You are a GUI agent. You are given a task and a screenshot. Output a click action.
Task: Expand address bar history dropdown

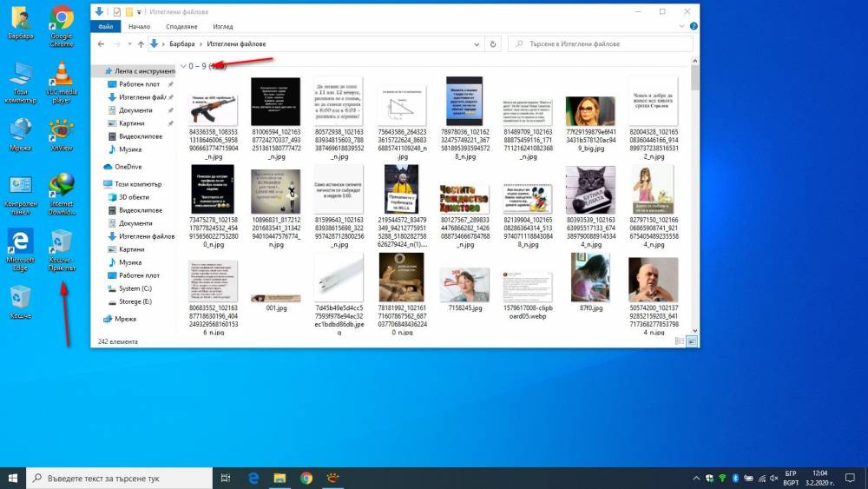pos(476,43)
